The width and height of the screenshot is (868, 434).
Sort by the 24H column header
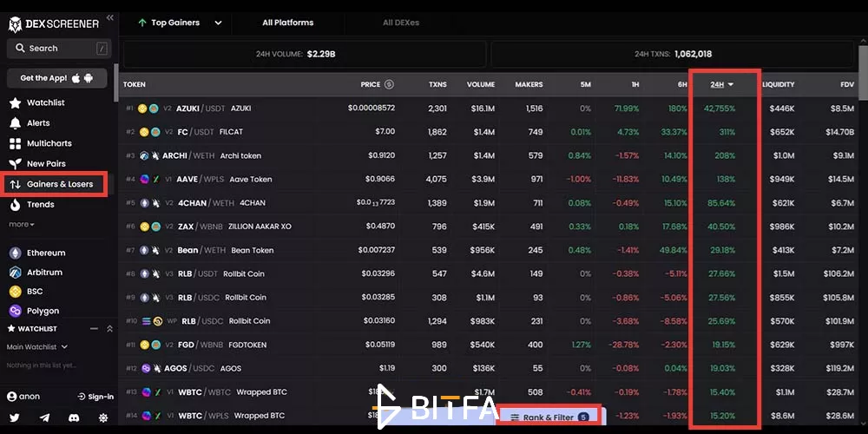[722, 85]
